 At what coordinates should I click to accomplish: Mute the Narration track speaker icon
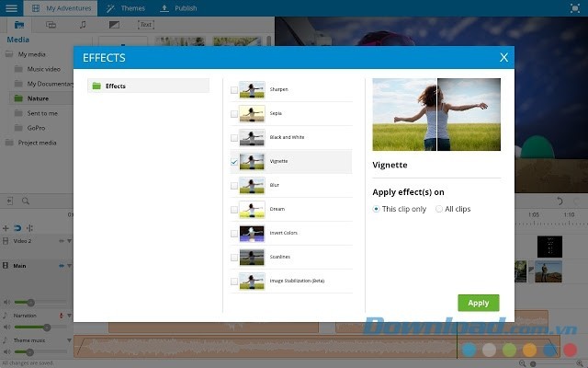pos(6,328)
